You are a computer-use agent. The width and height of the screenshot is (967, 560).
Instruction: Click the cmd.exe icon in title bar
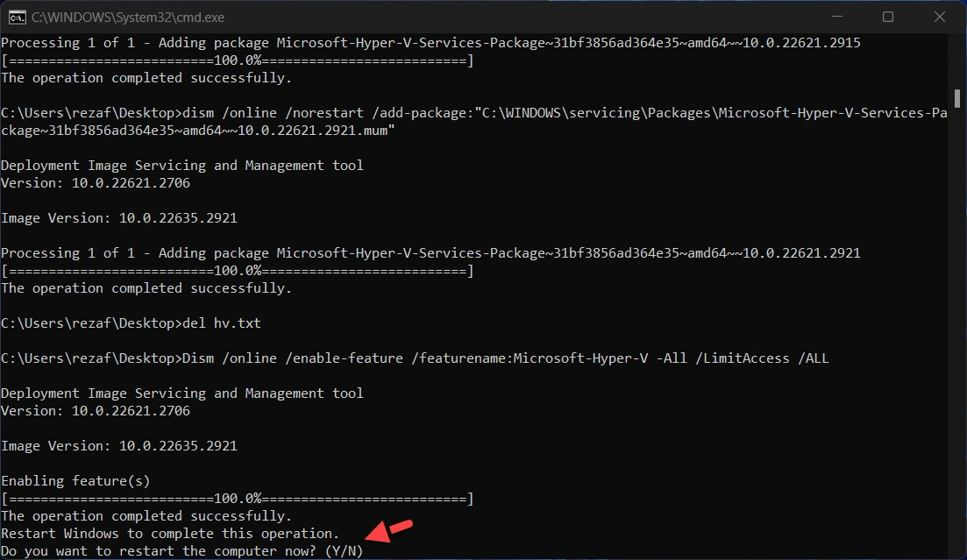17,18
